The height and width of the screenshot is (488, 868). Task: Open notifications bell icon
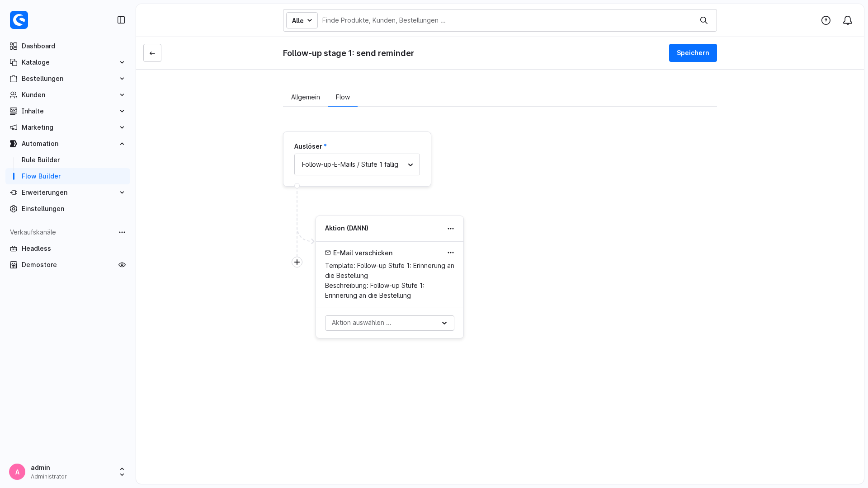point(848,20)
